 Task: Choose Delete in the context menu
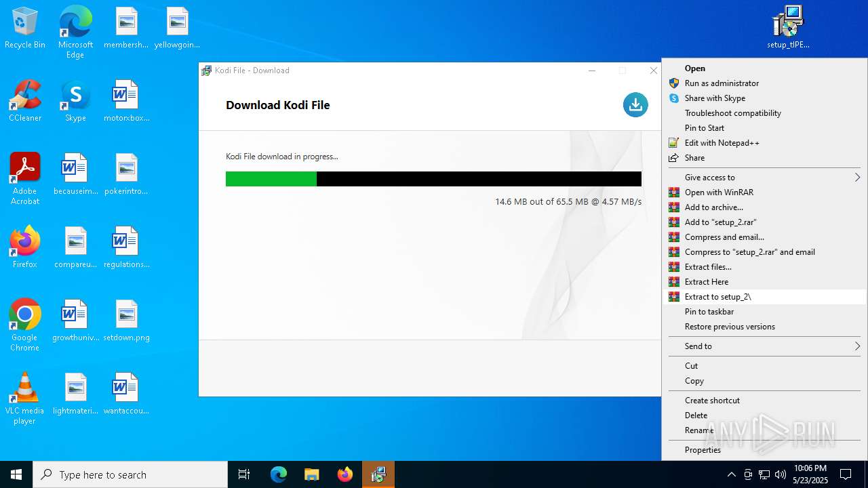[764, 415]
